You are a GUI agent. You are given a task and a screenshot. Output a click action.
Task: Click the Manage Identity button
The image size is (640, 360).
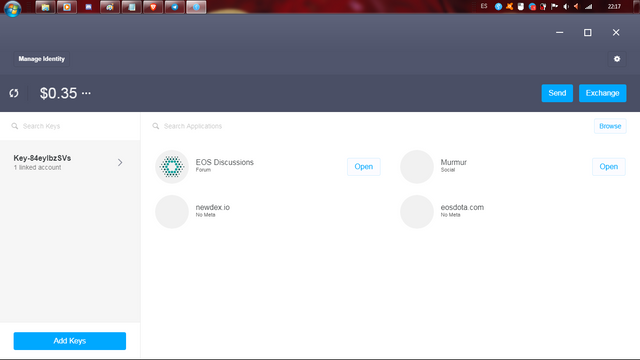[x=42, y=59]
